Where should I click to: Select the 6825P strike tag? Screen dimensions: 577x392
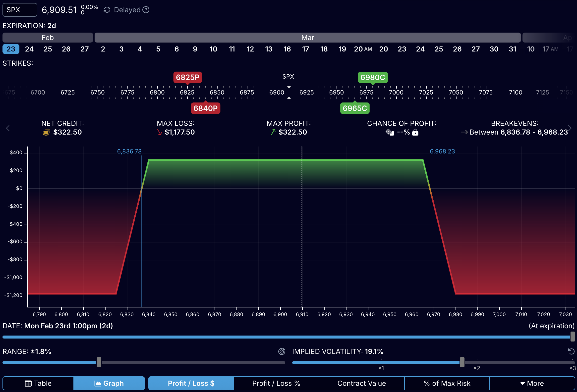[x=188, y=77]
